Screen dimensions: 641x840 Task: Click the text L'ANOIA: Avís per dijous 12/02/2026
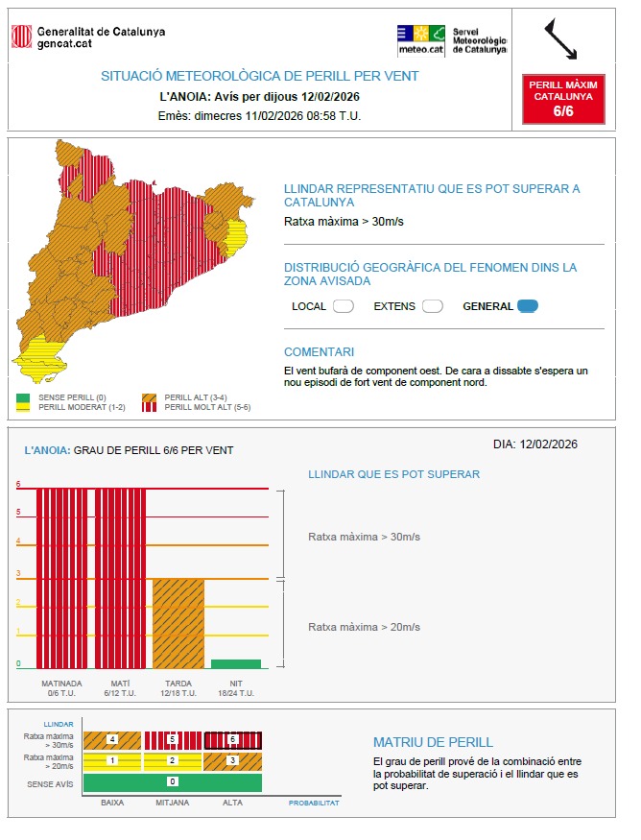(x=260, y=97)
